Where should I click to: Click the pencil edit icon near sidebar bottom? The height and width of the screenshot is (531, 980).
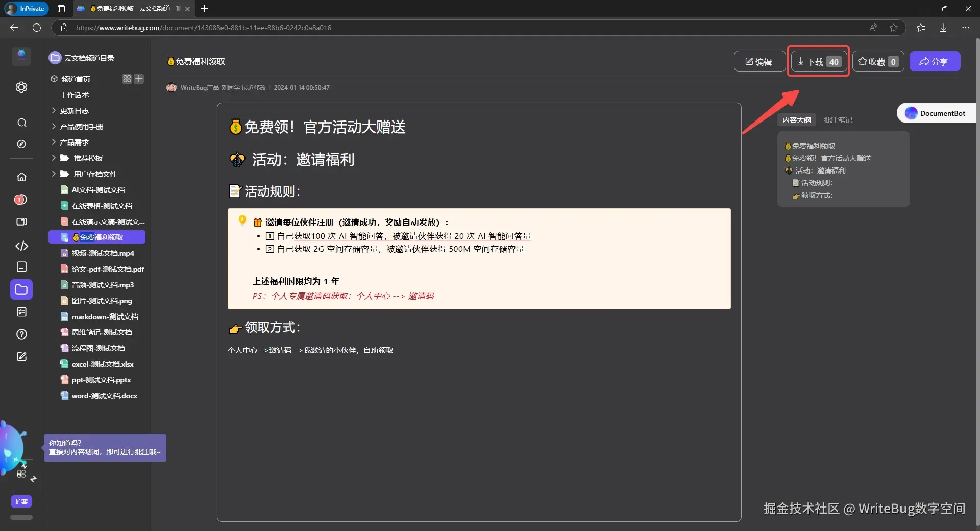point(21,356)
